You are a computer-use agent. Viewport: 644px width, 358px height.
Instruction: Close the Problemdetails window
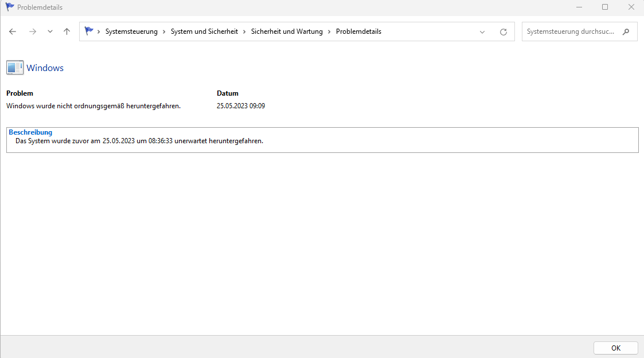tap(631, 7)
